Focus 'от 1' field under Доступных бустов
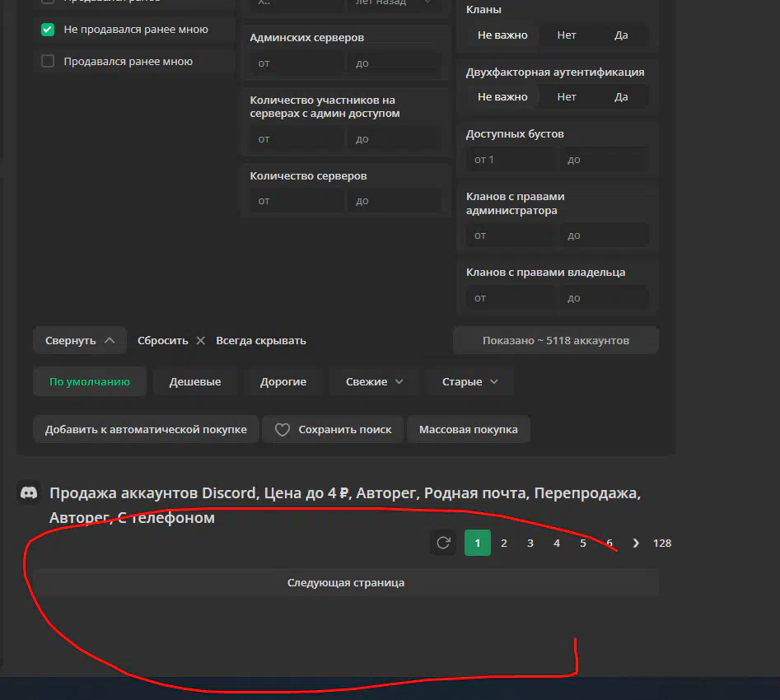This screenshot has width=780, height=700. click(511, 160)
